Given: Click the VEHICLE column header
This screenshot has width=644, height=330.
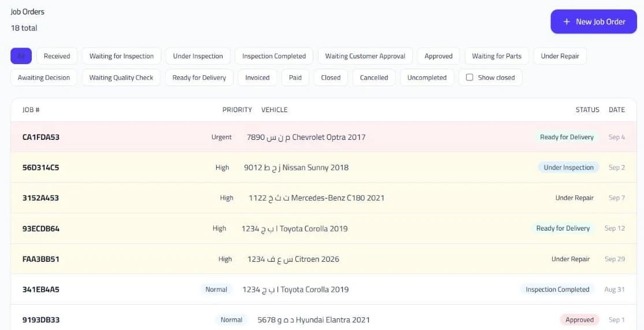Looking at the screenshot, I should pos(275,110).
